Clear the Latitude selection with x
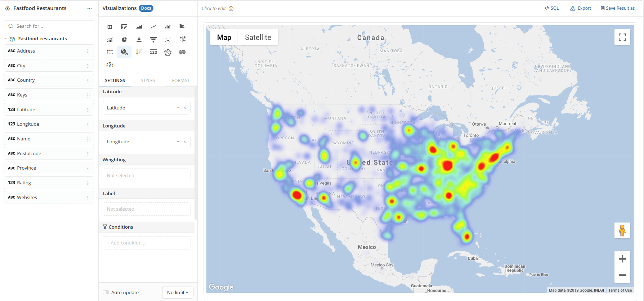The height and width of the screenshot is (301, 644). 185,108
